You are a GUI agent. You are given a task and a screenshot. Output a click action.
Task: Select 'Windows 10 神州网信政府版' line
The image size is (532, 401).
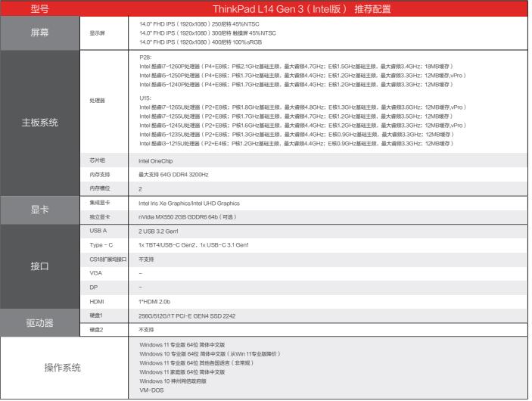point(173,381)
